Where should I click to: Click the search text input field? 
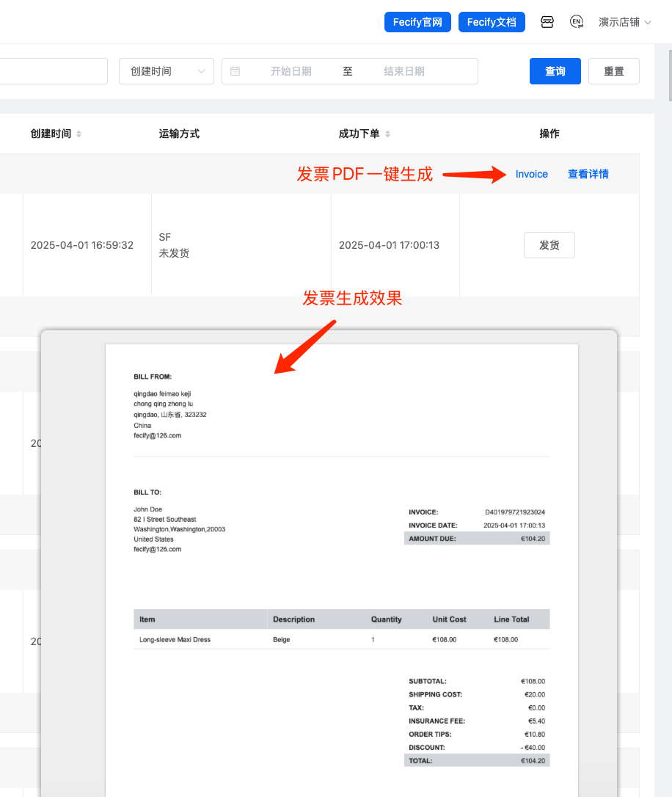(x=54, y=71)
